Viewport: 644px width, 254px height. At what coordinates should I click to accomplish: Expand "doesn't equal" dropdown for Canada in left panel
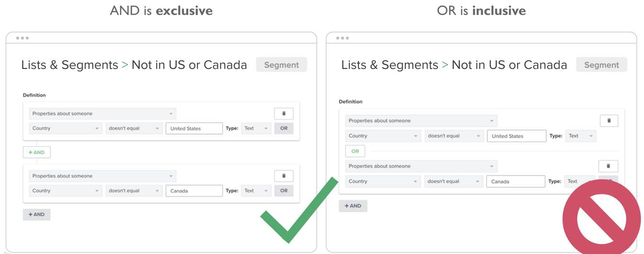[134, 190]
